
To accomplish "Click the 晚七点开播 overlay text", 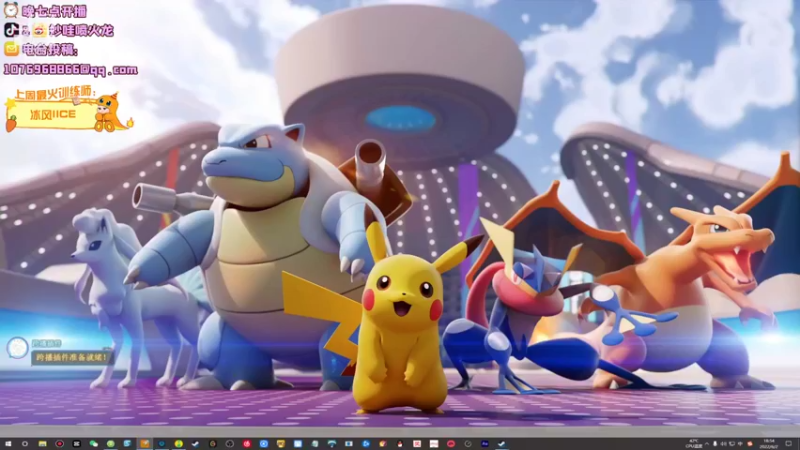I will 54,11.
